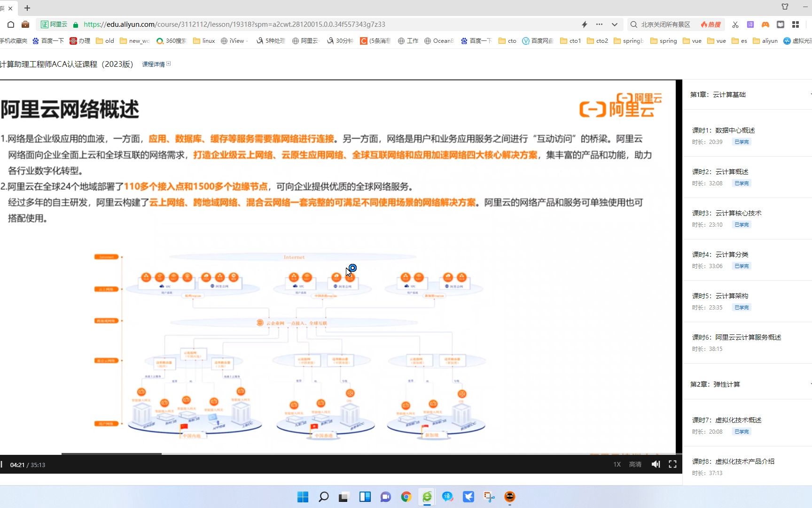Viewport: 812px width, 508px height.
Task: Click the browser skin shirt icon
Action: click(785, 7)
